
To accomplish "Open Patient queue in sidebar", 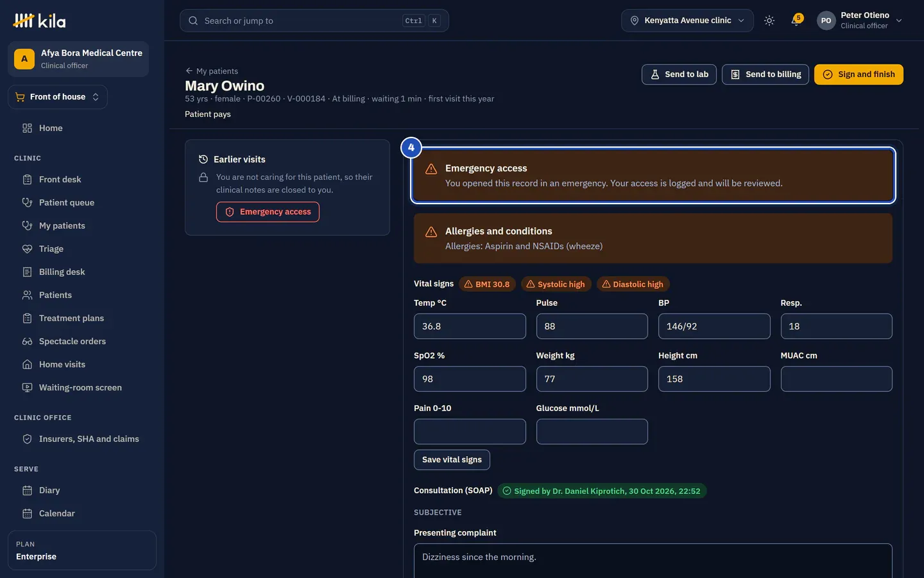I will [82, 202].
